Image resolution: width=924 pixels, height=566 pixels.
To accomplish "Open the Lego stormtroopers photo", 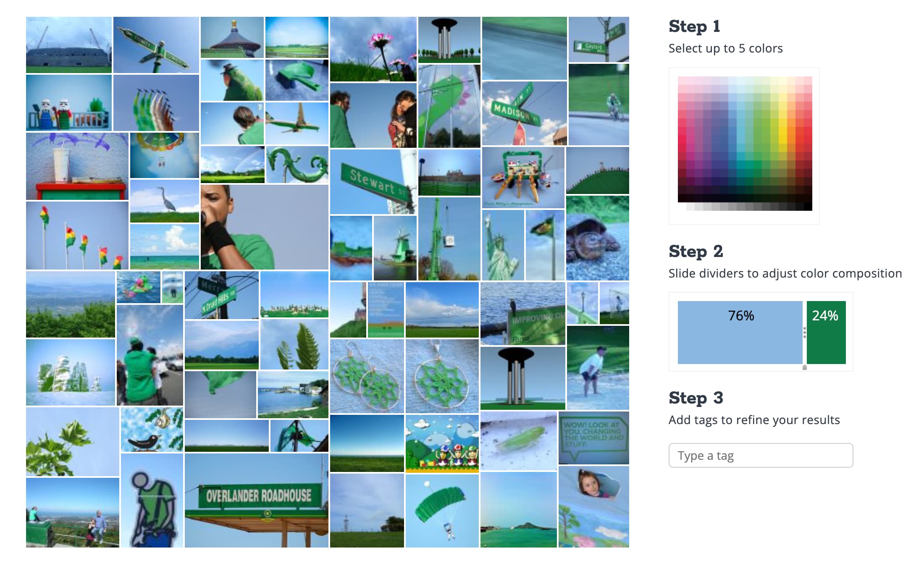I will [69, 103].
